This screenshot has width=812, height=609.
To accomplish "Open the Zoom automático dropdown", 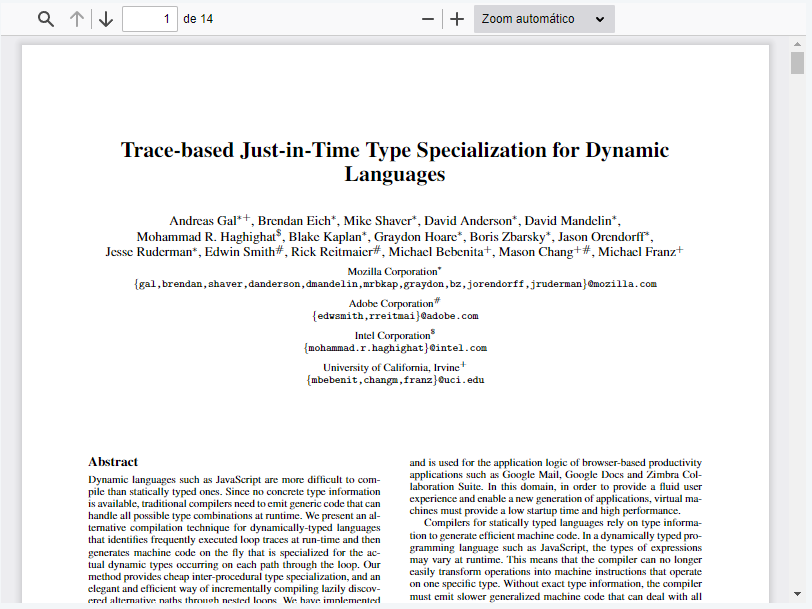I will pyautogui.click(x=544, y=19).
